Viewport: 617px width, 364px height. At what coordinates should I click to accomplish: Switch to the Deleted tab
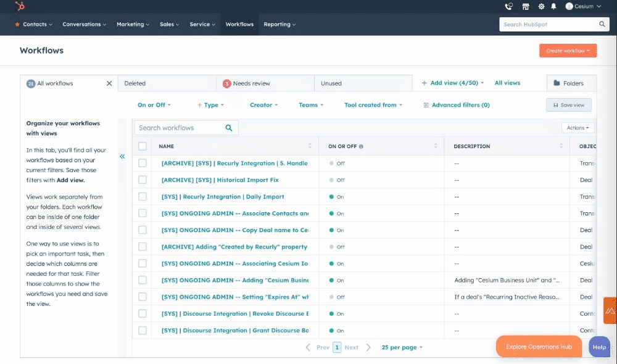coord(167,83)
